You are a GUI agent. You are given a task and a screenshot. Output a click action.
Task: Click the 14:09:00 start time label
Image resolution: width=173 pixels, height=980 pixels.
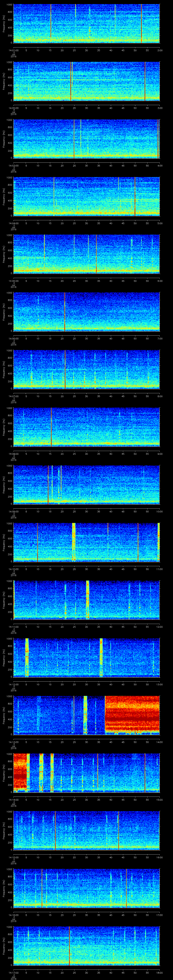coord(13,511)
